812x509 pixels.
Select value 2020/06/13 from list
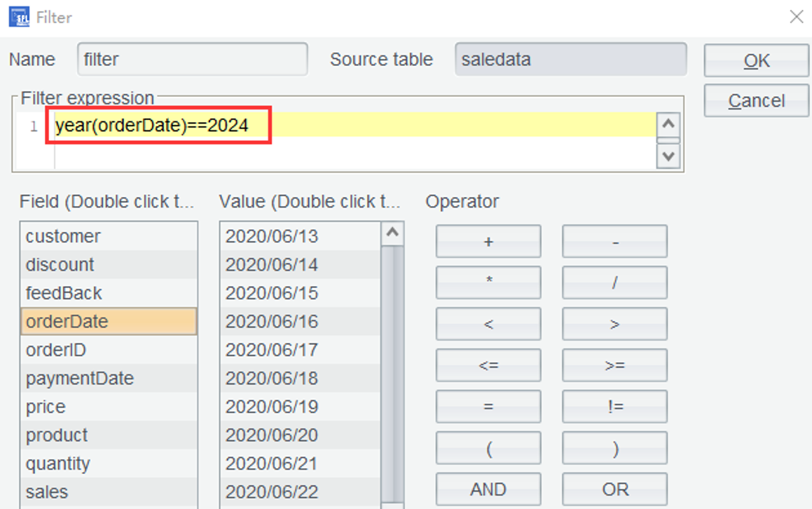pyautogui.click(x=300, y=236)
